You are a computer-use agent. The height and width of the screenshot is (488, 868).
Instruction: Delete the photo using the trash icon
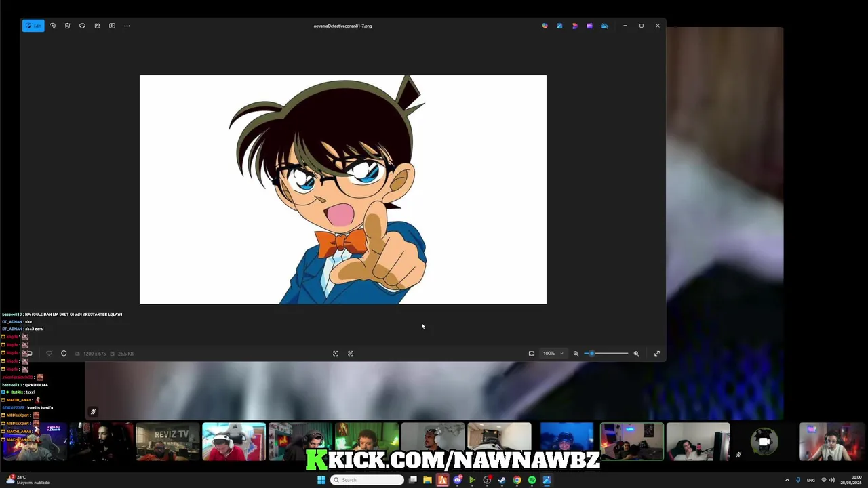point(67,26)
